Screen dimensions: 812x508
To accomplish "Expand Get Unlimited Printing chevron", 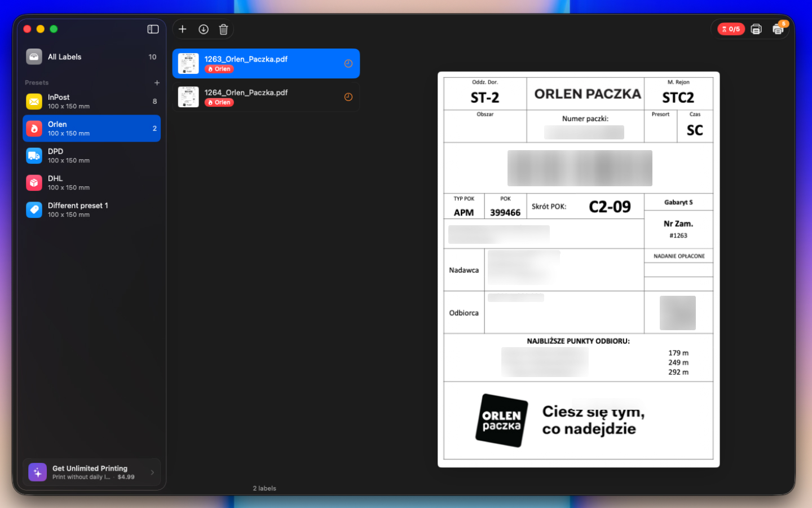I will coord(152,472).
